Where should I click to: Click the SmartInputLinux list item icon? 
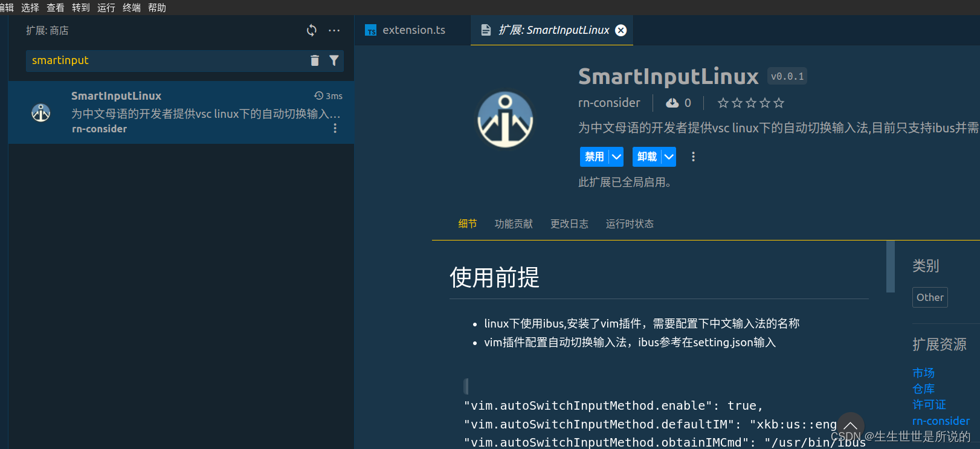coord(41,112)
